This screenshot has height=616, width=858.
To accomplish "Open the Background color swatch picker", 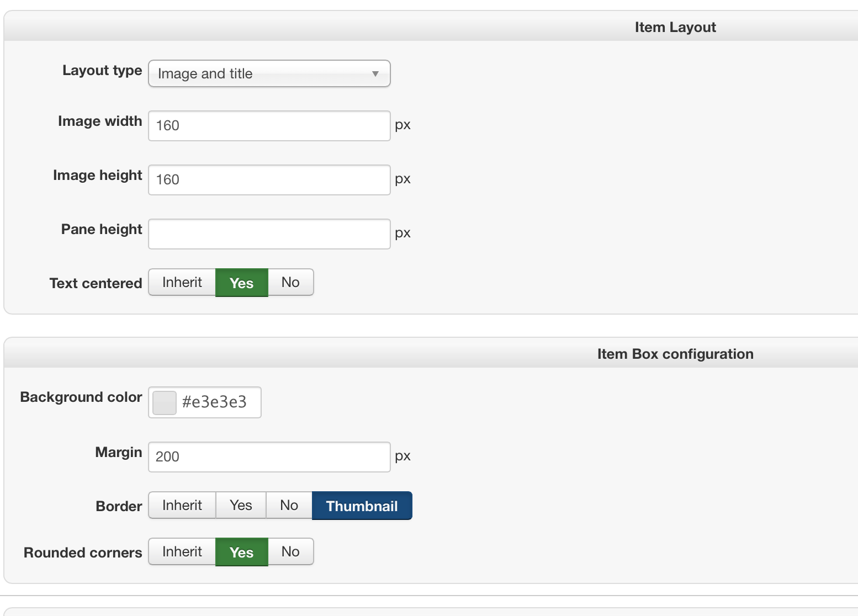I will click(x=164, y=402).
